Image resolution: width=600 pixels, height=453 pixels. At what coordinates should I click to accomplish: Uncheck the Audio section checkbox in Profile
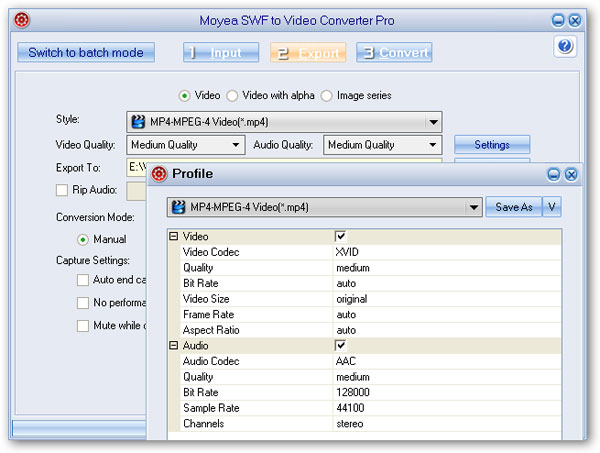pos(340,345)
